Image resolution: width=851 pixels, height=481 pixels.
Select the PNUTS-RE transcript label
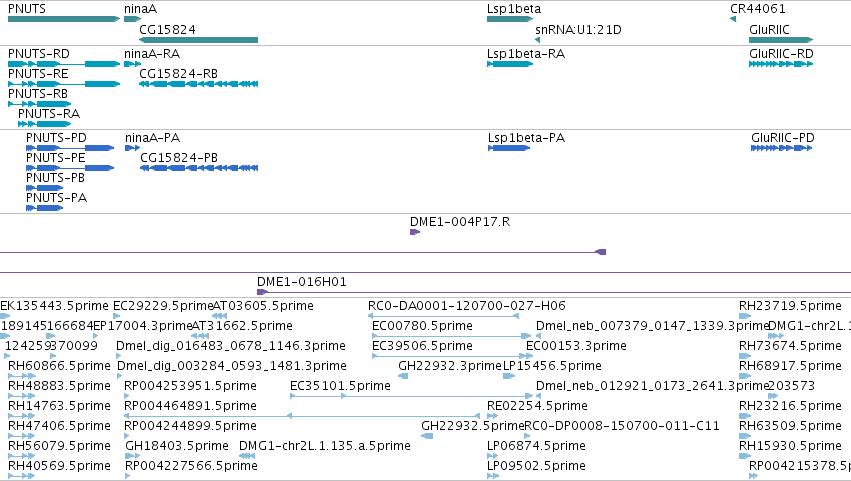point(38,74)
